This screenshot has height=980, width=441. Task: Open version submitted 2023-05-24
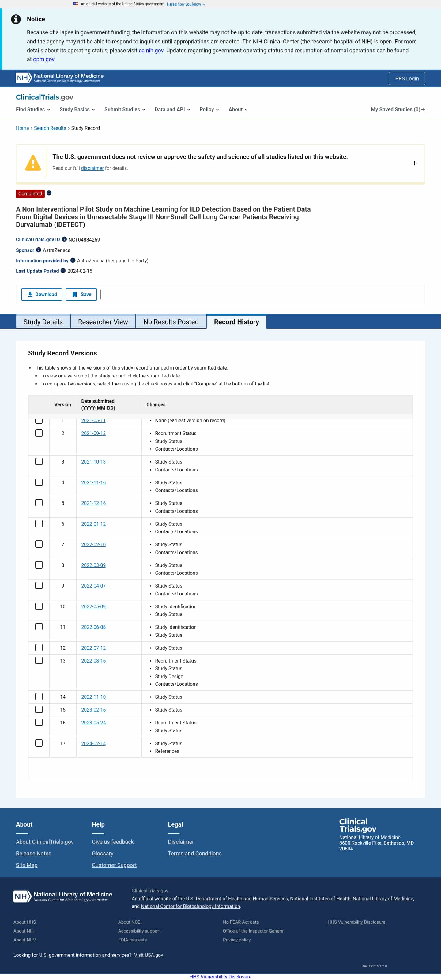click(x=93, y=723)
